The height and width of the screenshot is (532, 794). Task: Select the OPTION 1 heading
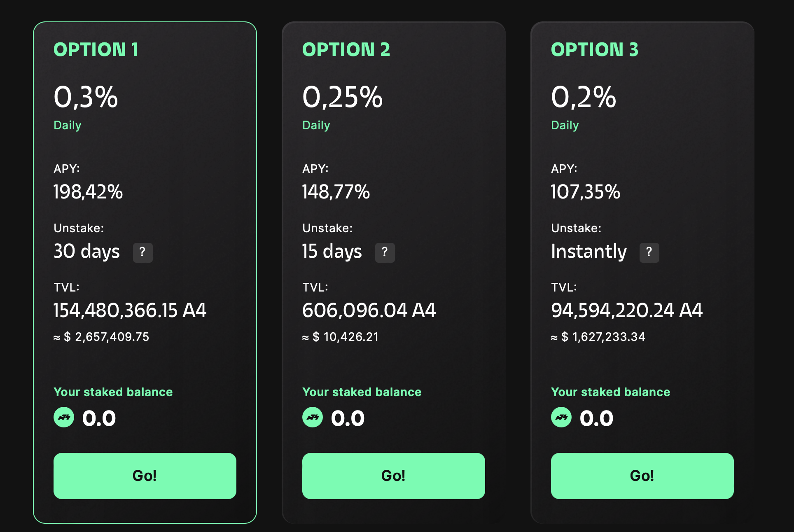click(x=96, y=50)
